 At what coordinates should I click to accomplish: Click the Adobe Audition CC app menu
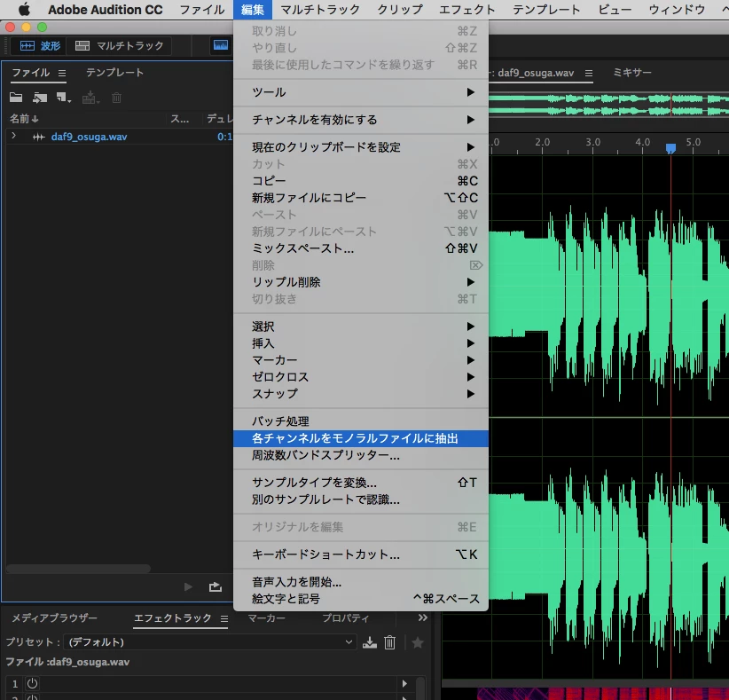pyautogui.click(x=105, y=9)
